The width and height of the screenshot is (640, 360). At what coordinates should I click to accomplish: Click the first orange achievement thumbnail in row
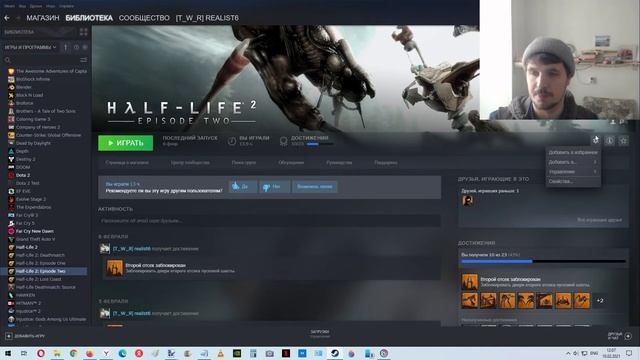[469, 300]
